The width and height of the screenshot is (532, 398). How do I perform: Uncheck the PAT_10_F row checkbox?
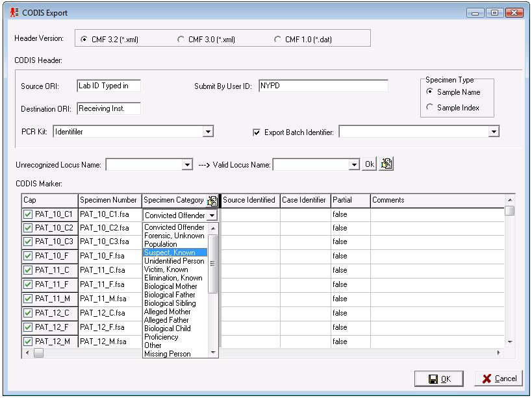coord(28,256)
